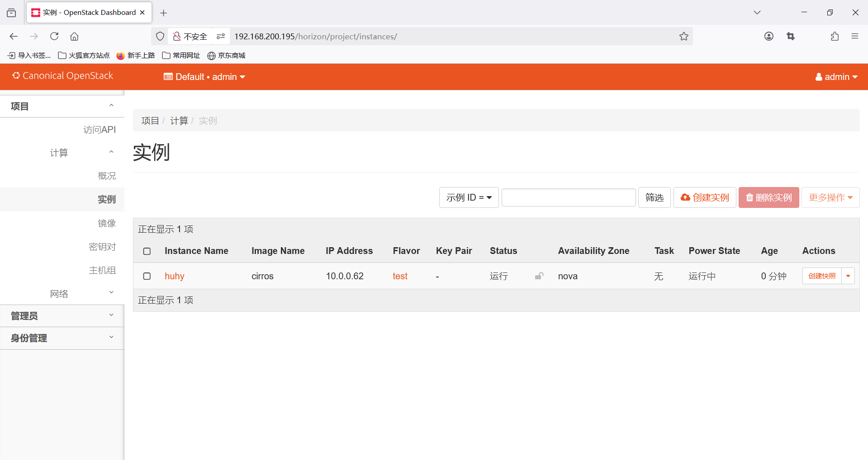Close the OpenStack Dashboard tab
The width and height of the screenshot is (868, 460).
[x=142, y=13]
